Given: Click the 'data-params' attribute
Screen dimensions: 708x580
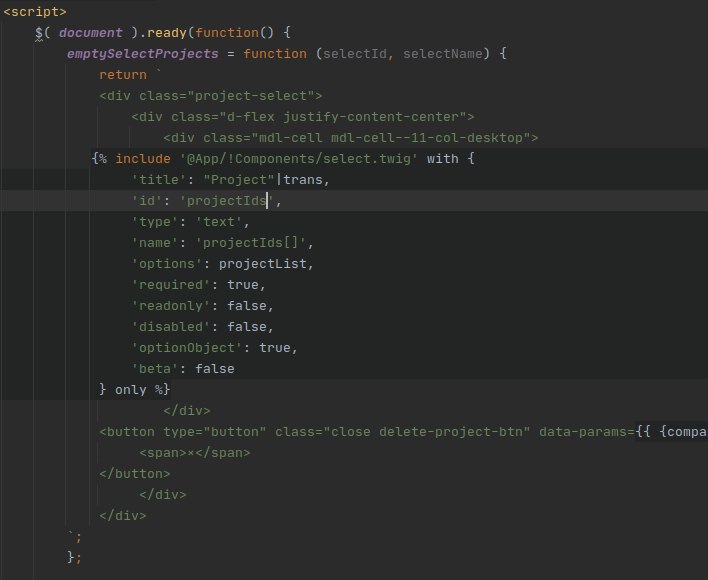Looking at the screenshot, I should tap(582, 432).
